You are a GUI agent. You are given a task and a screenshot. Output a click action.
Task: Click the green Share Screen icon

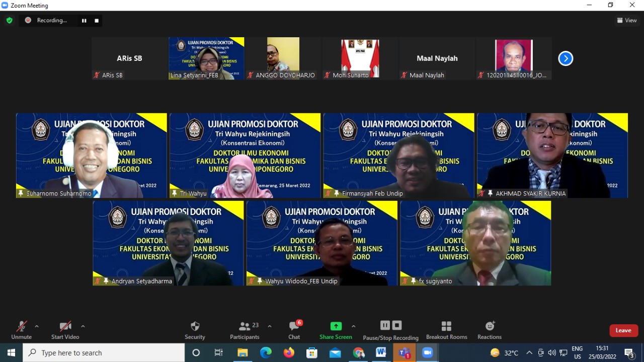click(336, 326)
